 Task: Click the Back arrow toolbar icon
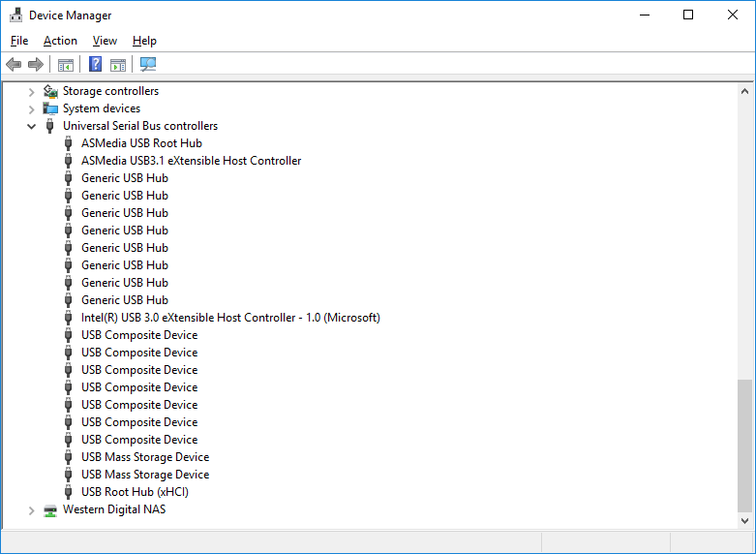pyautogui.click(x=14, y=64)
